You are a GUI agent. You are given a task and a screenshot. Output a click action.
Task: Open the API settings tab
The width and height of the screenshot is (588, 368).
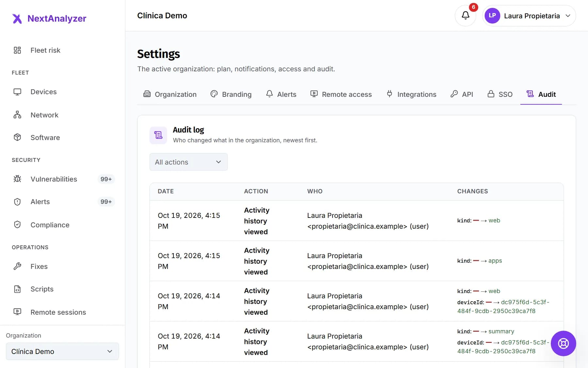pos(462,94)
